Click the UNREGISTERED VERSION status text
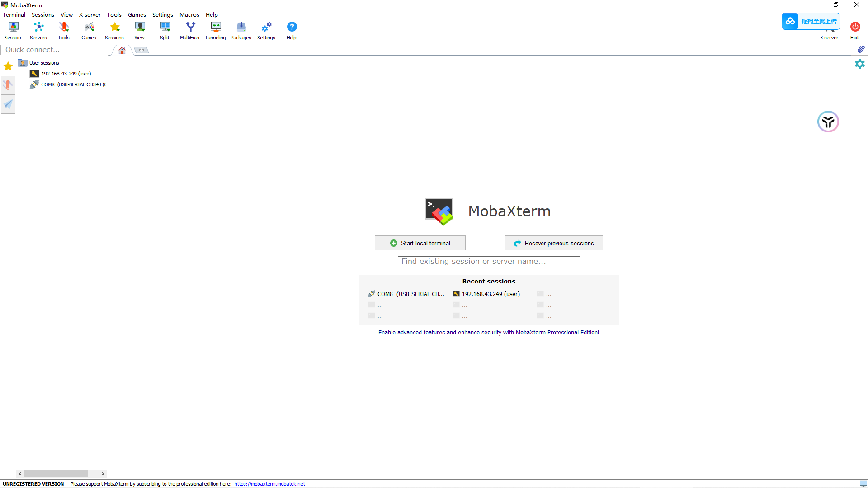868x488 pixels. (x=33, y=484)
